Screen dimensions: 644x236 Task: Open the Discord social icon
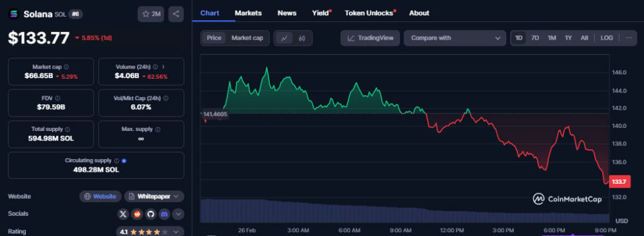(x=164, y=214)
